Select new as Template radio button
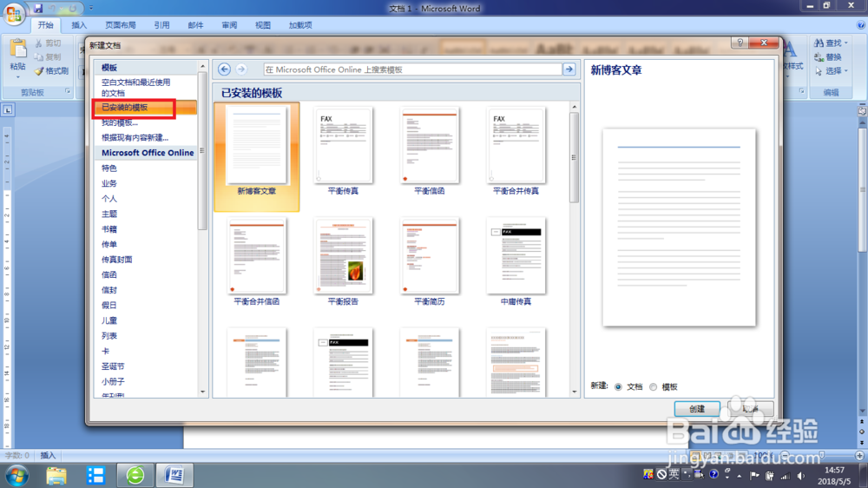This screenshot has width=868, height=488. click(x=654, y=387)
